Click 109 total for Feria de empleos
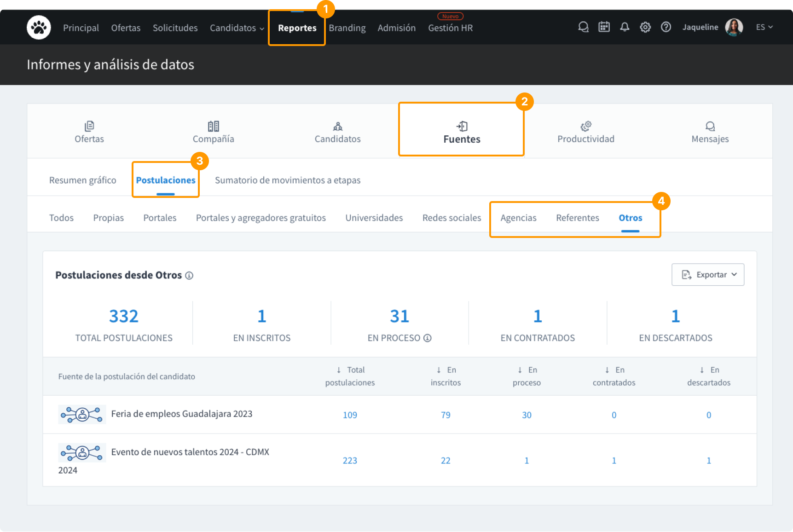Image resolution: width=793 pixels, height=532 pixels. [x=350, y=415]
